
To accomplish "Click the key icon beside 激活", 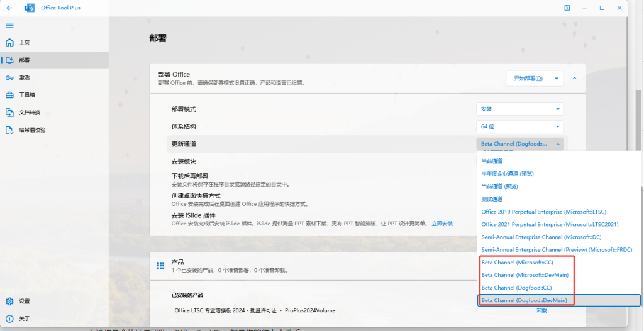I will click(9, 77).
